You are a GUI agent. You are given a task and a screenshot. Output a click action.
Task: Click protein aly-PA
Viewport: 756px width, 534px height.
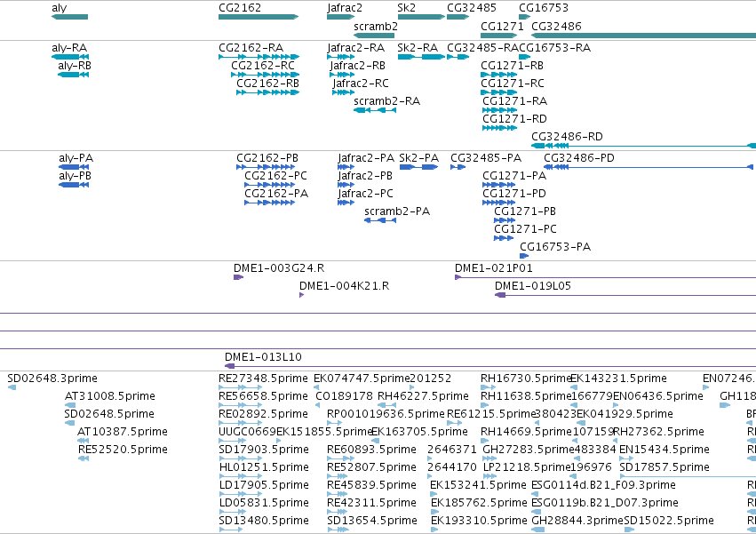tap(76, 158)
